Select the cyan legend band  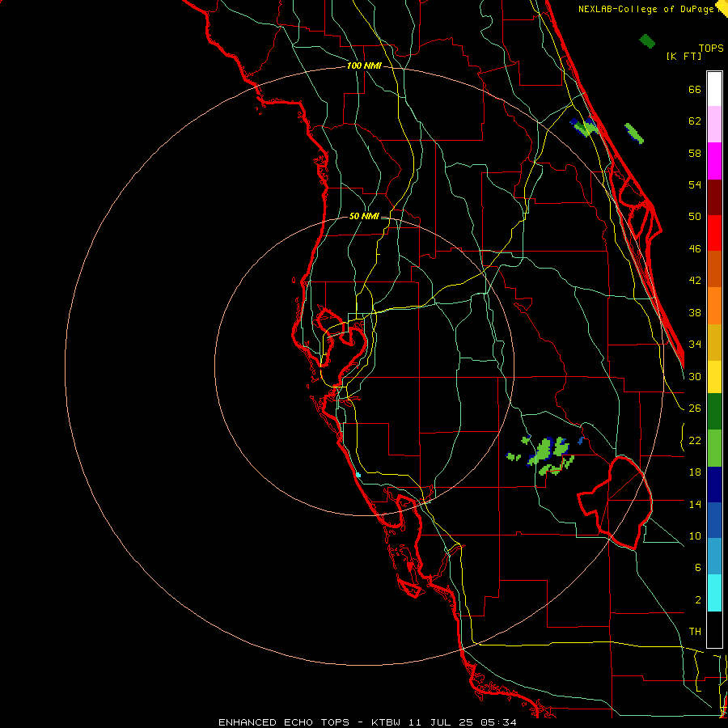click(714, 593)
